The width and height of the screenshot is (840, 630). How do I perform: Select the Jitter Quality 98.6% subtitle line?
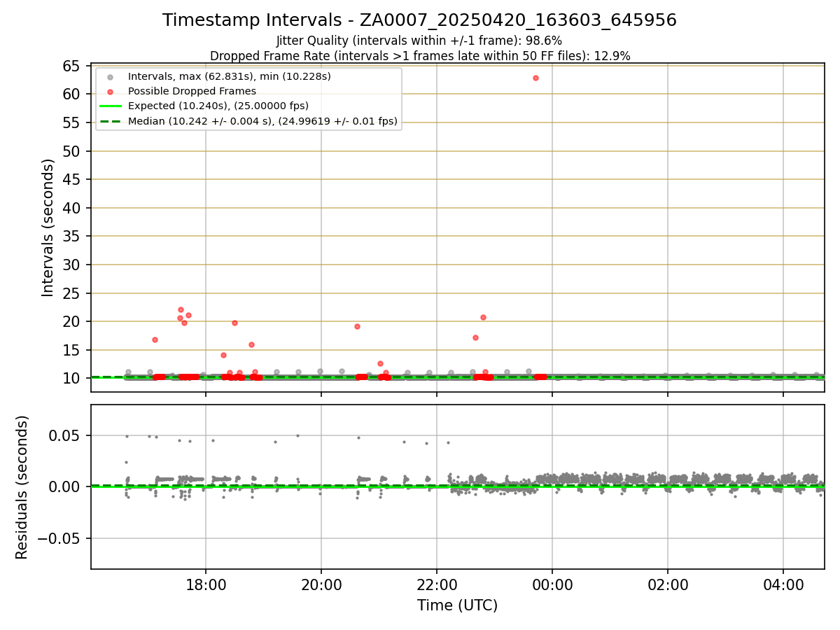(x=419, y=41)
